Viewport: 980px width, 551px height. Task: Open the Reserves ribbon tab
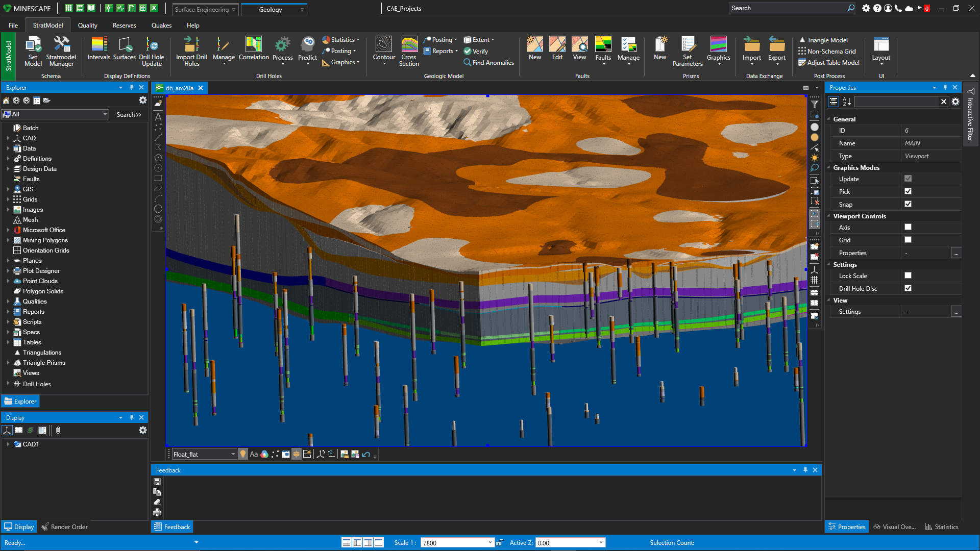[124, 26]
